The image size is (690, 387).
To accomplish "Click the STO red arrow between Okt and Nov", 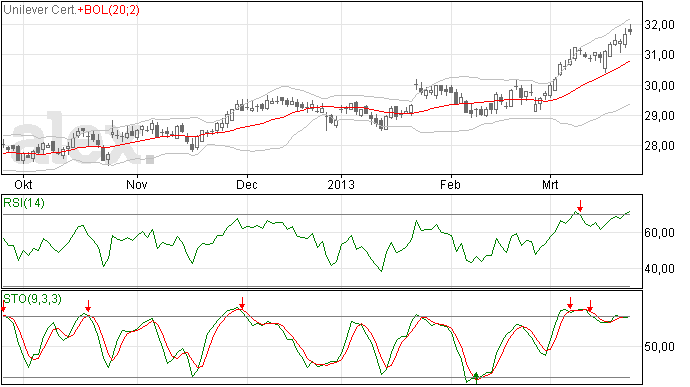I will [88, 306].
